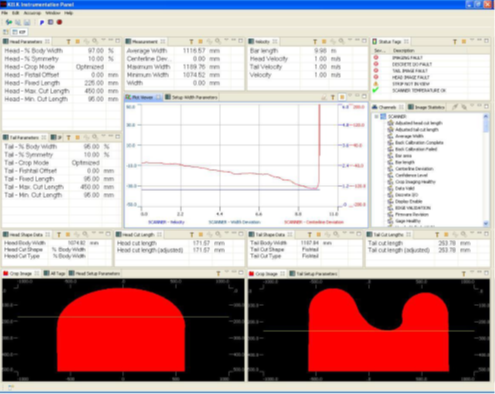Click the red record toolbar icon
The height and width of the screenshot is (394, 495).
click(59, 22)
